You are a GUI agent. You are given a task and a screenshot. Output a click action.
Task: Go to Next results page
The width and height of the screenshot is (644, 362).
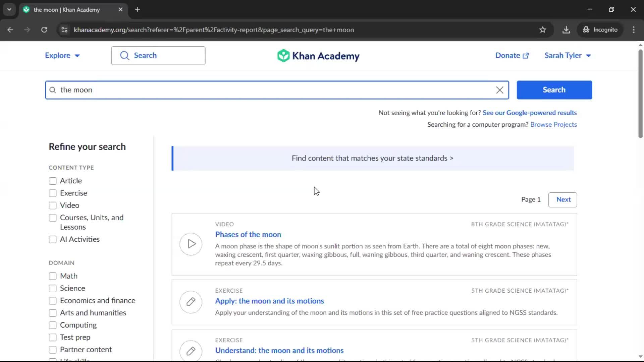(563, 200)
